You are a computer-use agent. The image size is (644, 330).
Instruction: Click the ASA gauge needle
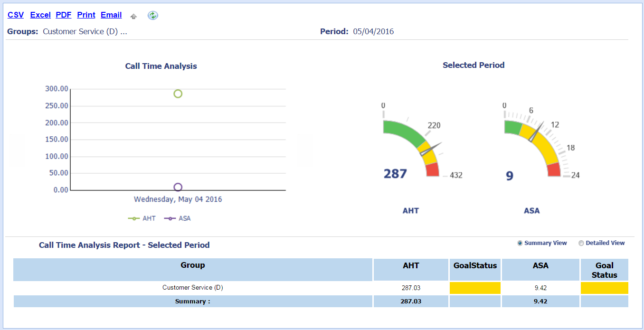[x=537, y=132]
